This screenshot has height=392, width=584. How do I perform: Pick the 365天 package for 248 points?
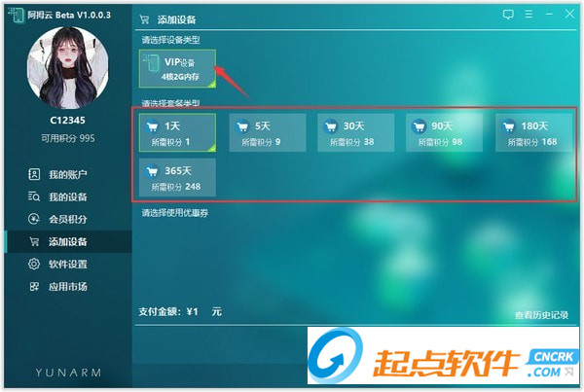tap(177, 178)
